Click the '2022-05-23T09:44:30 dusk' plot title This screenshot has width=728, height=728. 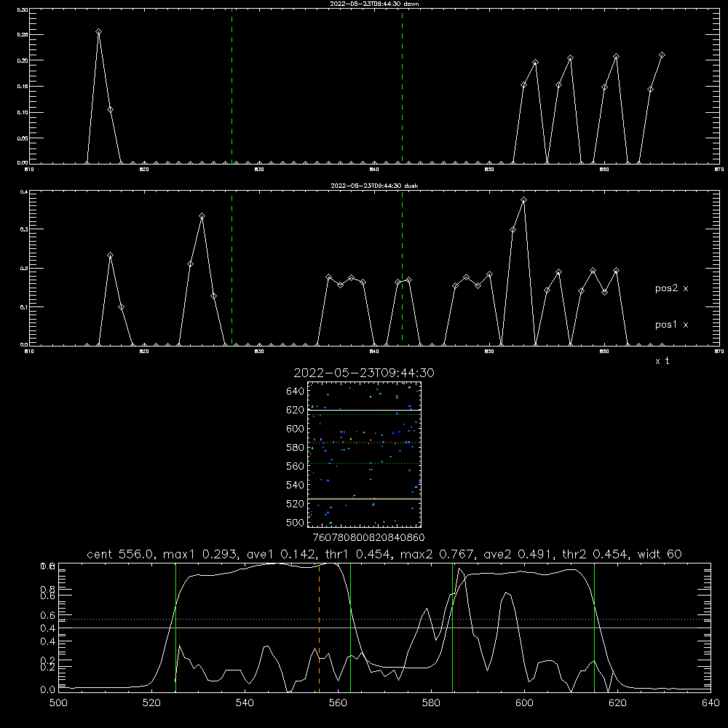[x=374, y=186]
